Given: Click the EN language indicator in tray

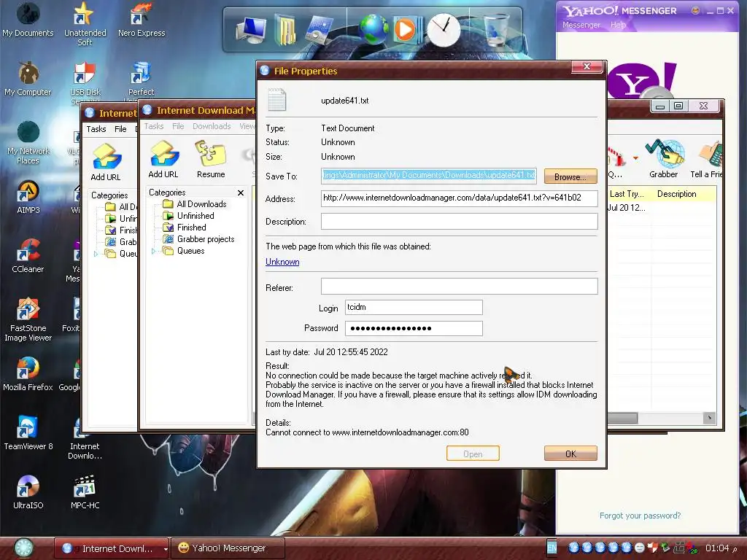Looking at the screenshot, I should point(551,548).
